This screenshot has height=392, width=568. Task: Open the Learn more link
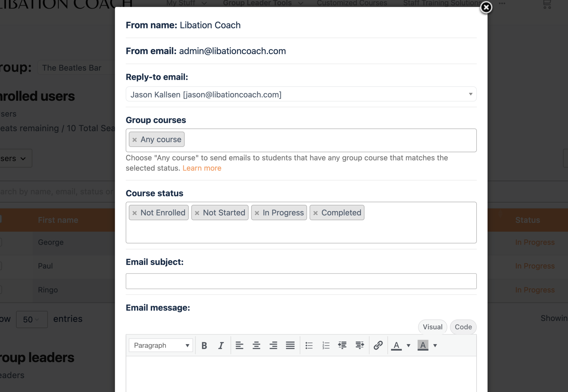click(202, 168)
